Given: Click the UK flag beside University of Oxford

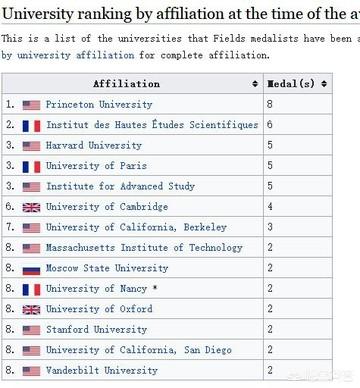Looking at the screenshot, I should [x=31, y=310].
